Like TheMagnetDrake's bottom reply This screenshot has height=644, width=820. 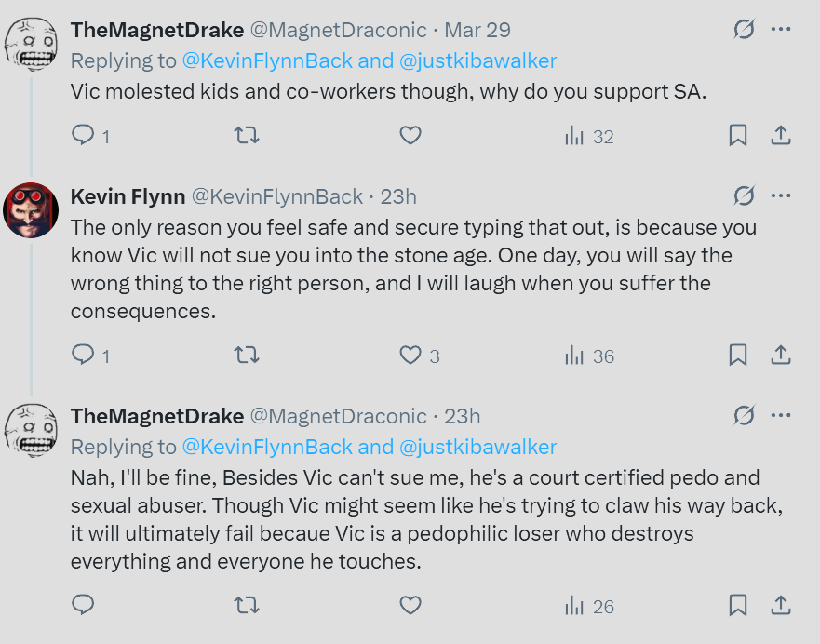point(410,606)
